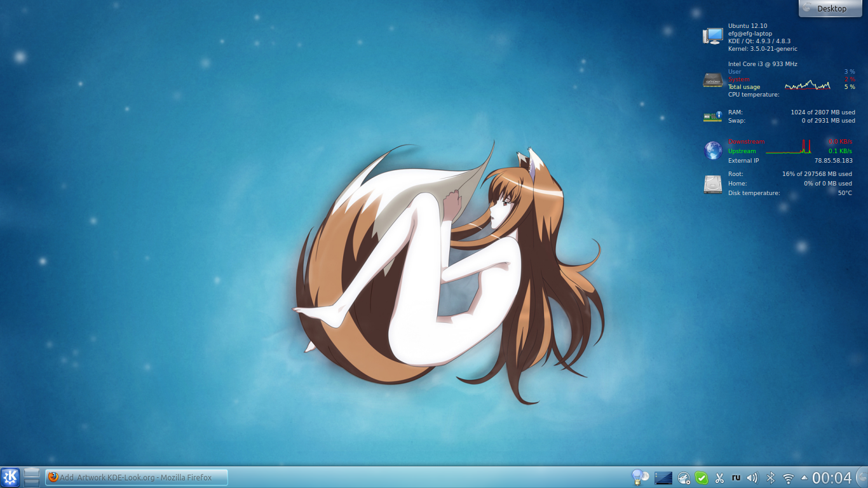Screen dimensions: 868x488
Task: Click the 'External IP' label
Action: 743,161
